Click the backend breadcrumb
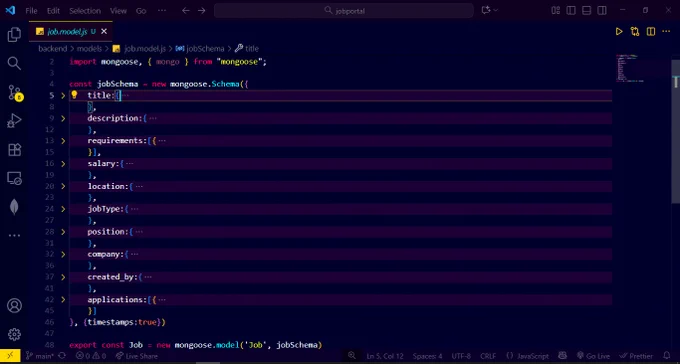The width and height of the screenshot is (680, 364). pos(52,49)
